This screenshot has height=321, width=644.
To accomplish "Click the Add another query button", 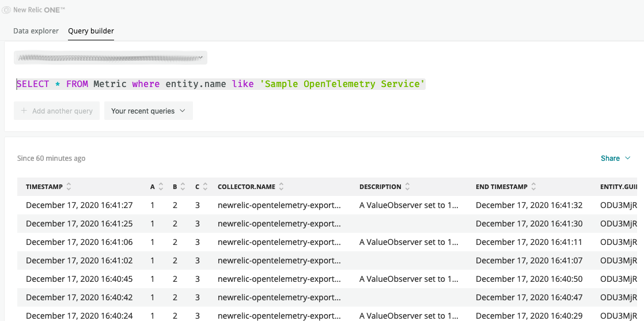I will tap(56, 111).
